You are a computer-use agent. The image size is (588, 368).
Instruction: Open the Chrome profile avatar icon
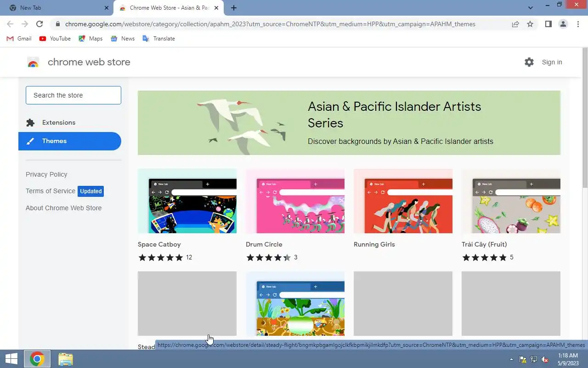[x=563, y=24]
